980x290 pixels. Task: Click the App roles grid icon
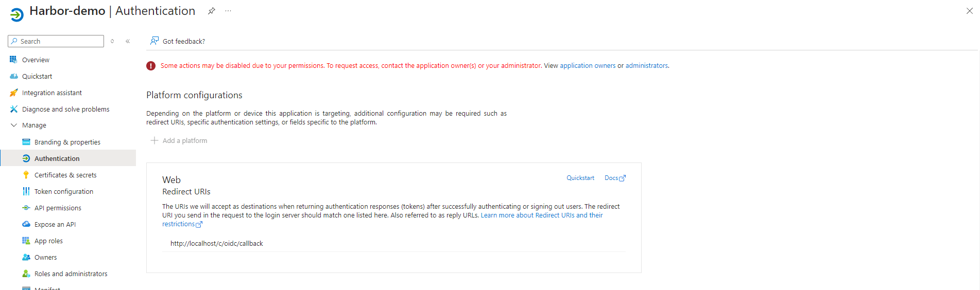[x=26, y=241]
